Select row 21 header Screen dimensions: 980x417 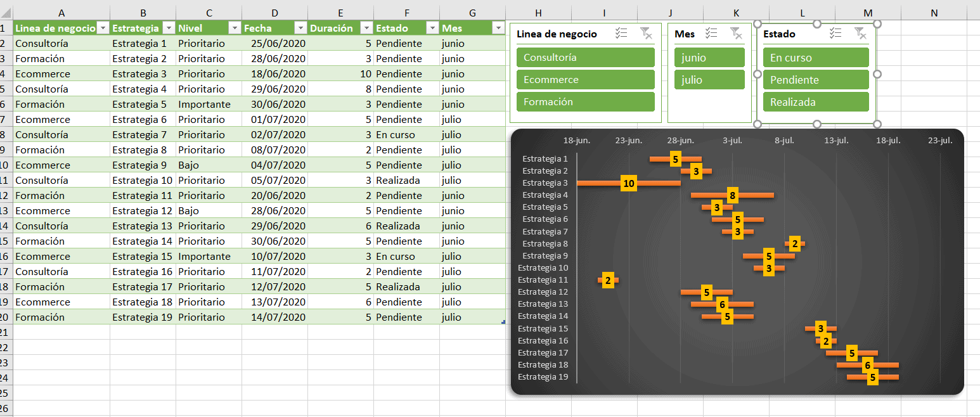pos(6,332)
